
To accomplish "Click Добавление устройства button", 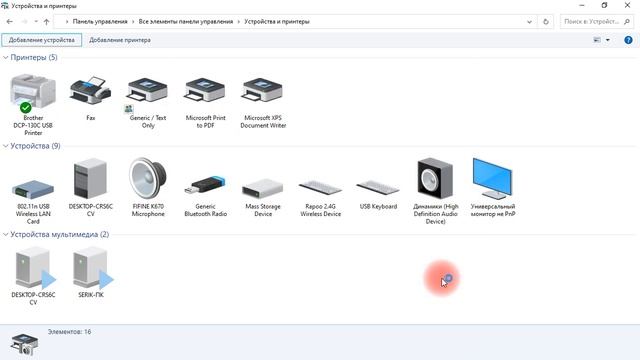I will click(42, 40).
